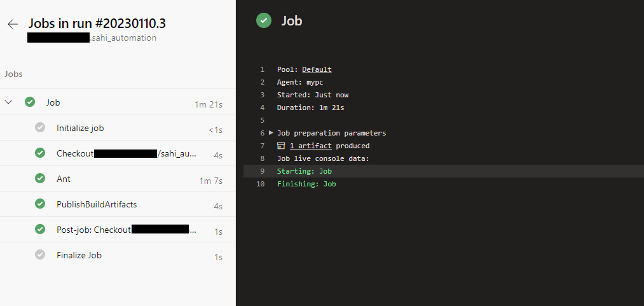This screenshot has width=644, height=306.
Task: Click the artifact box icon on line 7
Action: pyautogui.click(x=281, y=146)
